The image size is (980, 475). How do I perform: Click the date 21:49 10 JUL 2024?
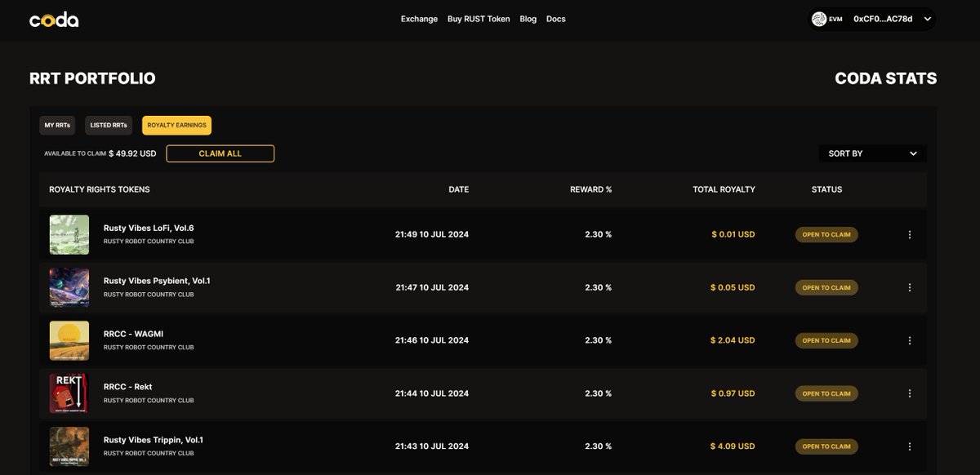432,234
